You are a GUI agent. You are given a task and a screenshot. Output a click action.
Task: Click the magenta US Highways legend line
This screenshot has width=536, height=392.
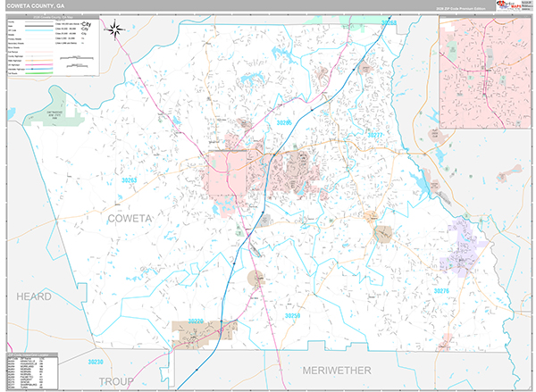point(38,64)
